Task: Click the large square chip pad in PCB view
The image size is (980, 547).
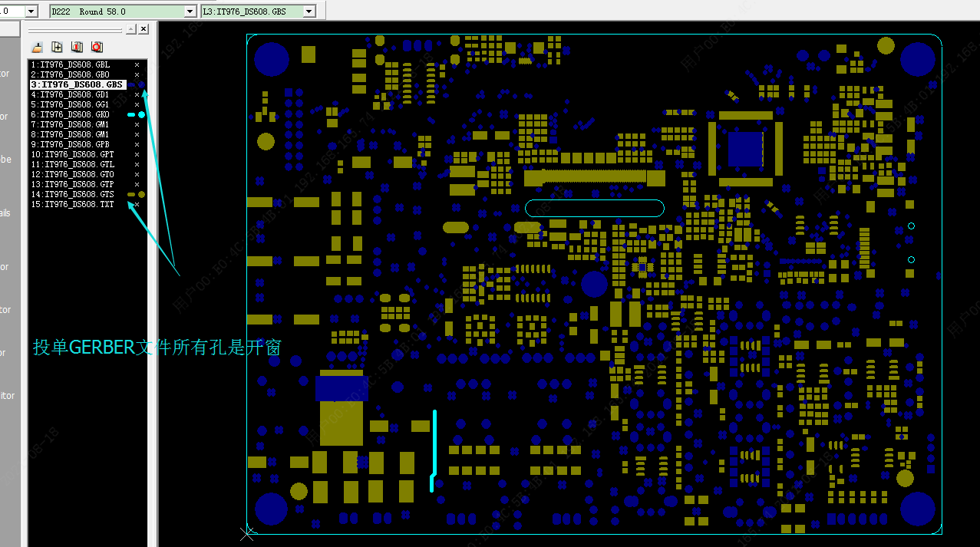Action: 745,149
